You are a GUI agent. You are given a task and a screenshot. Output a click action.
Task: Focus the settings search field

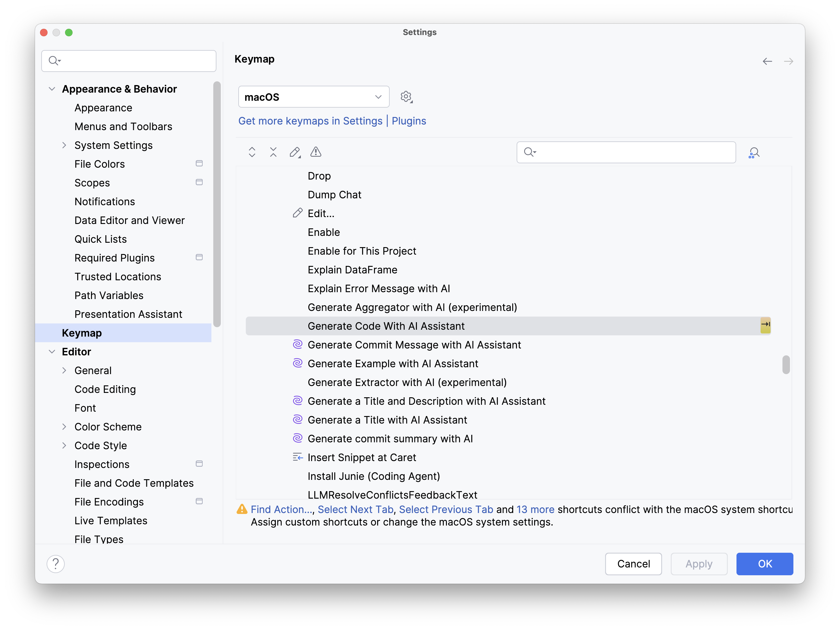pos(129,61)
